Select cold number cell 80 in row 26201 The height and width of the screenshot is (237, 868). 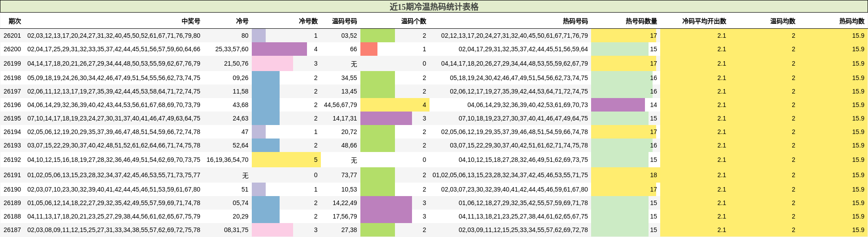[245, 36]
